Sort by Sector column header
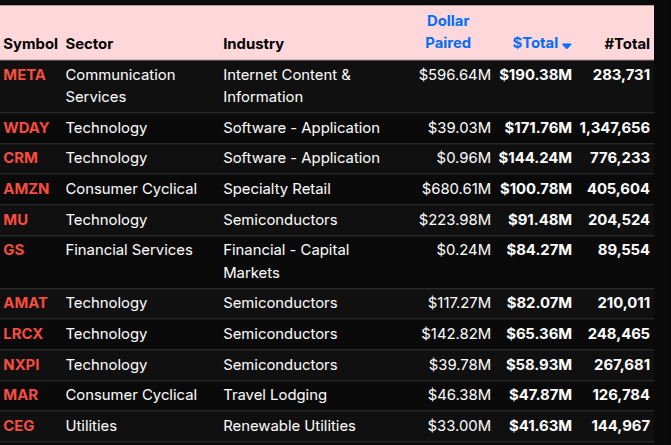Image resolution: width=671 pixels, height=445 pixels. click(89, 44)
